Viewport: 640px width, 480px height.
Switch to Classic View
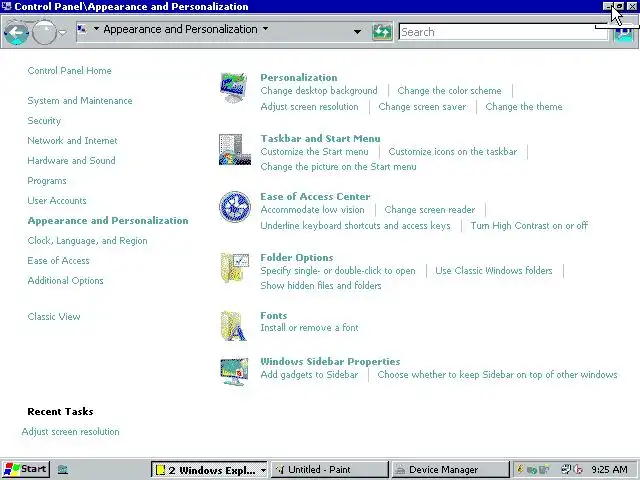click(x=54, y=316)
